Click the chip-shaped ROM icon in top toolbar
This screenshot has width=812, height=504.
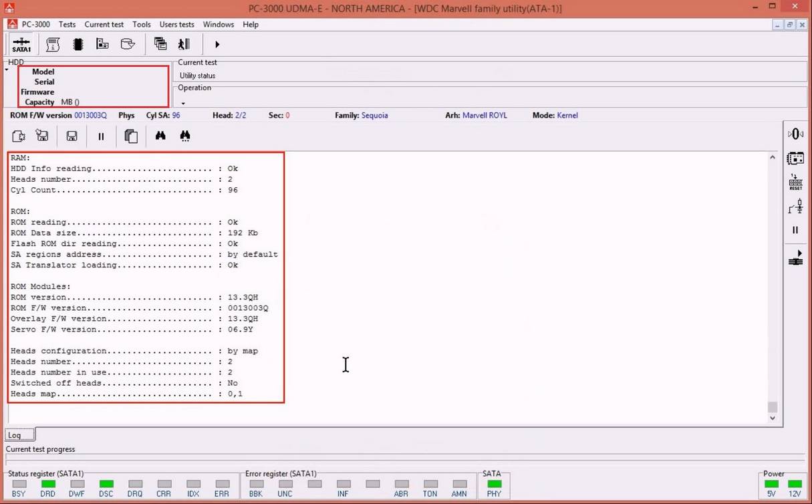(x=78, y=44)
